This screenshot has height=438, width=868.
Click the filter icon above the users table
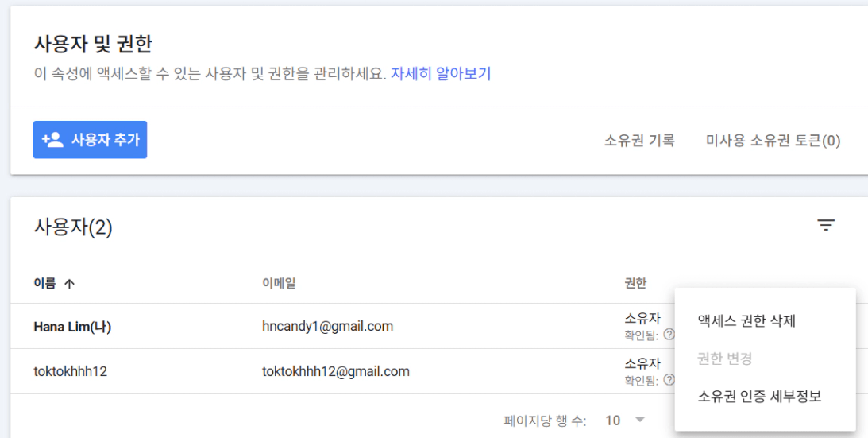pos(826,226)
